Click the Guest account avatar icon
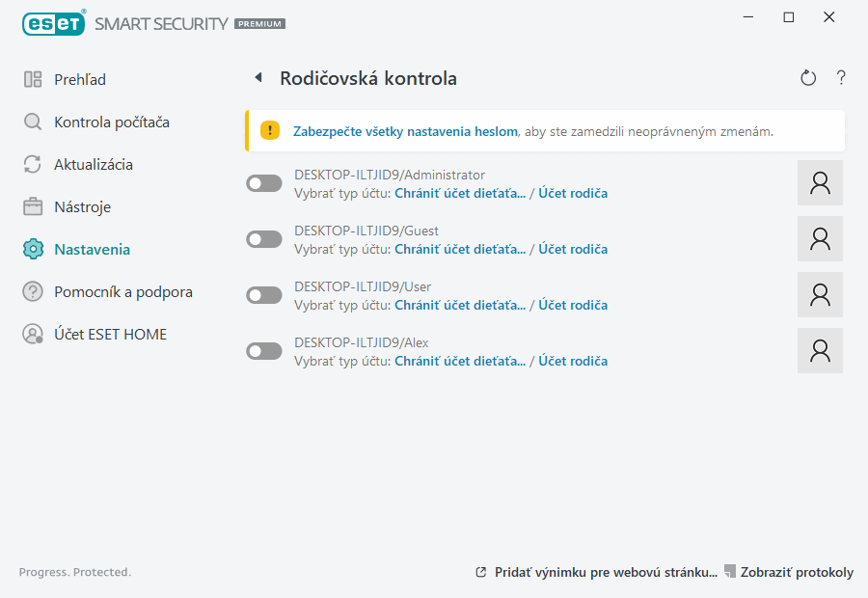Image resolution: width=868 pixels, height=598 pixels. click(821, 239)
